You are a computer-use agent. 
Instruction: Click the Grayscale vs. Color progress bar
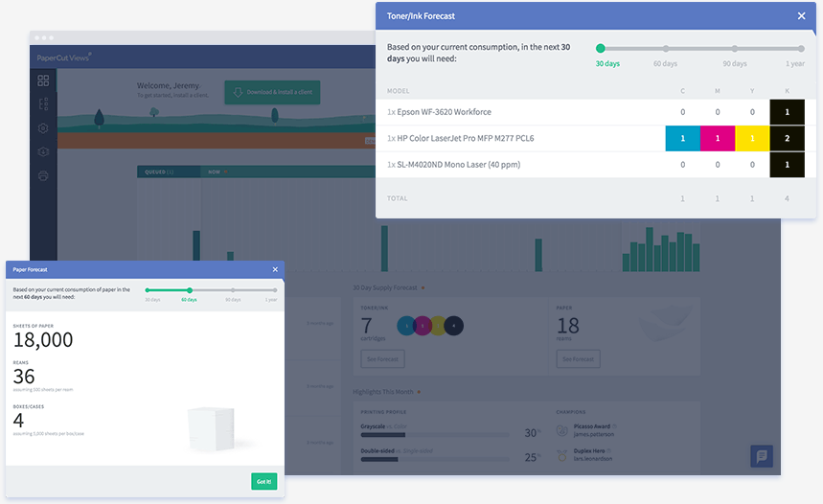pos(435,435)
